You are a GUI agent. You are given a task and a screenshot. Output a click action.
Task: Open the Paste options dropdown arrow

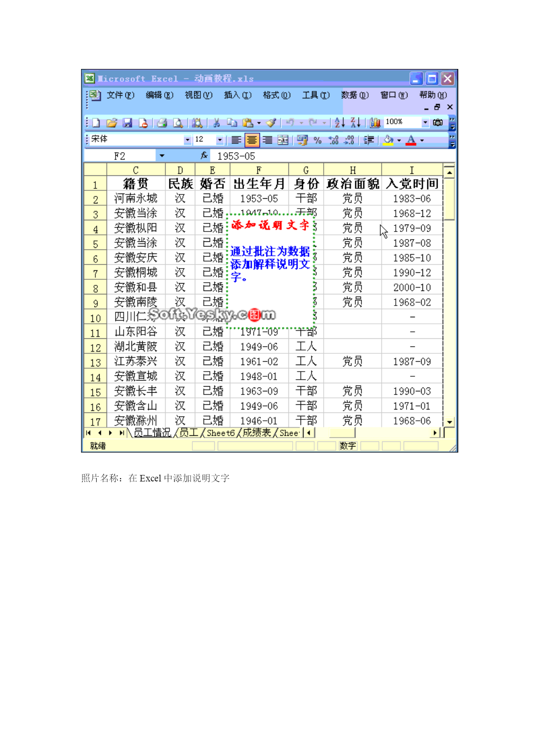[x=259, y=123]
